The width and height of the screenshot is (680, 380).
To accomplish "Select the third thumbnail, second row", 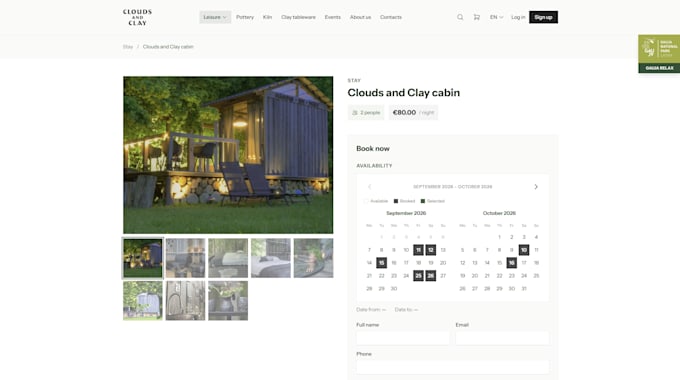I will (x=228, y=301).
